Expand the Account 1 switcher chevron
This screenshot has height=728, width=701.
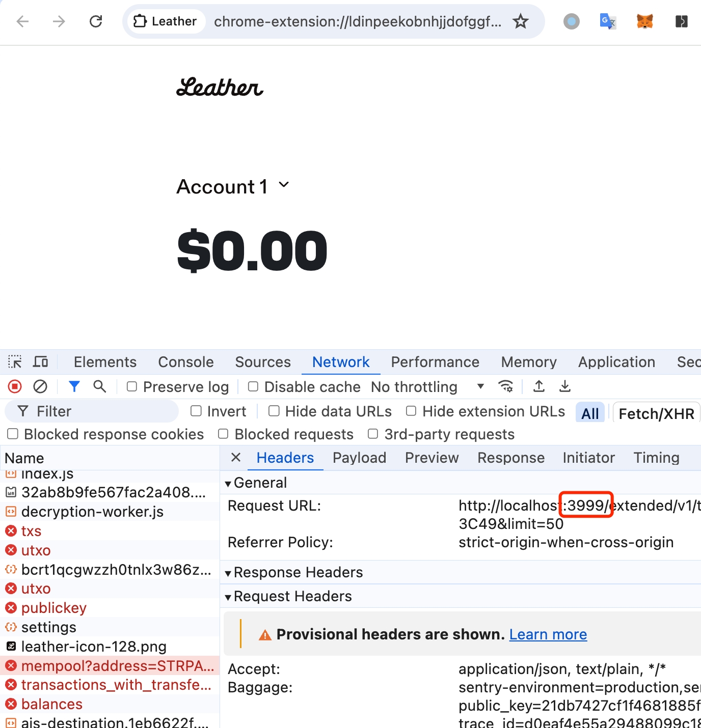284,185
